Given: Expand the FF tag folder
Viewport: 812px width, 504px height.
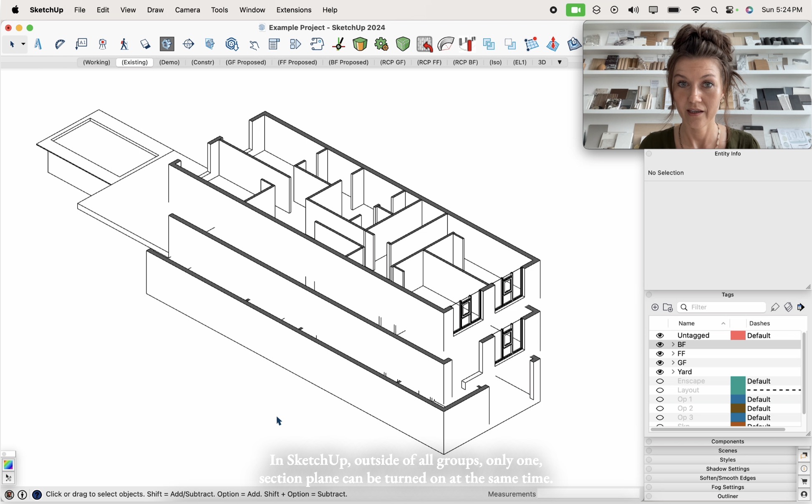Looking at the screenshot, I should coord(673,353).
